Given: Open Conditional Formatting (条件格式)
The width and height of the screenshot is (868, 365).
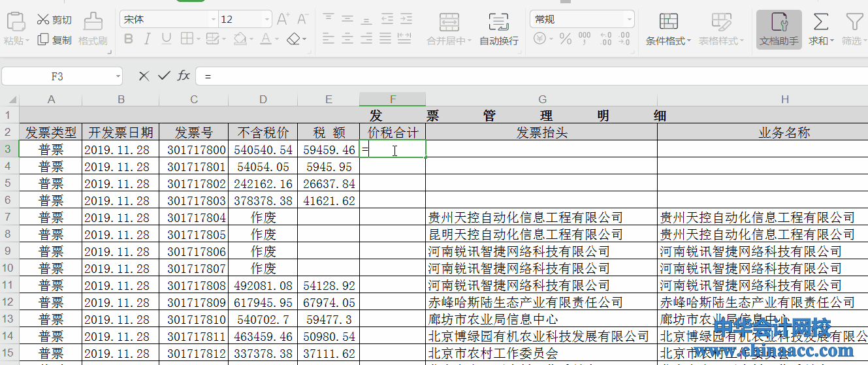Looking at the screenshot, I should coord(668,29).
